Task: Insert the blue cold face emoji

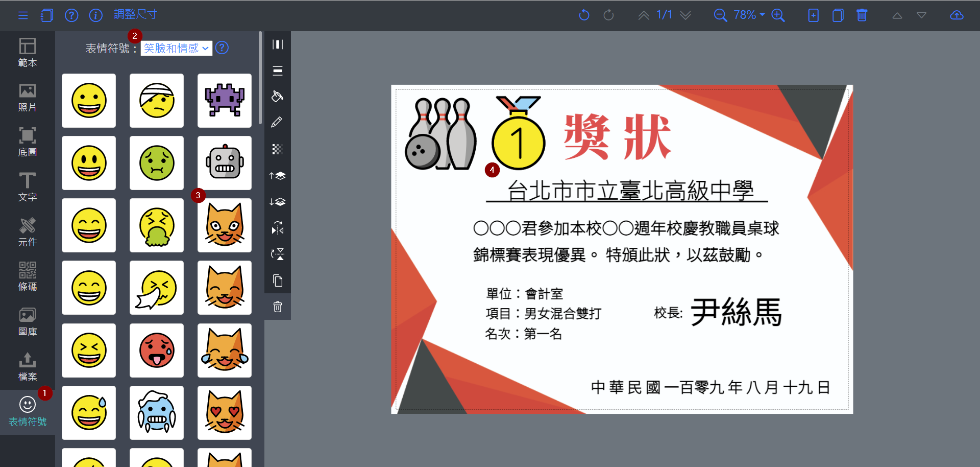Action: [157, 413]
